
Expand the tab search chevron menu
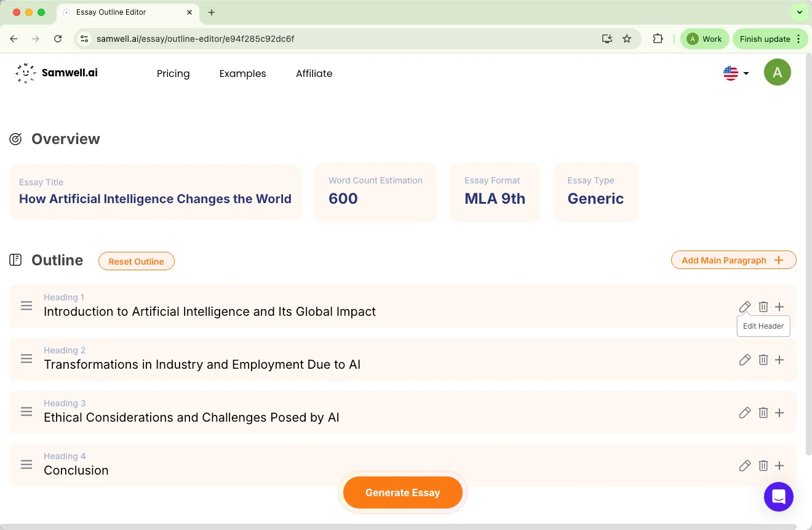pyautogui.click(x=799, y=12)
